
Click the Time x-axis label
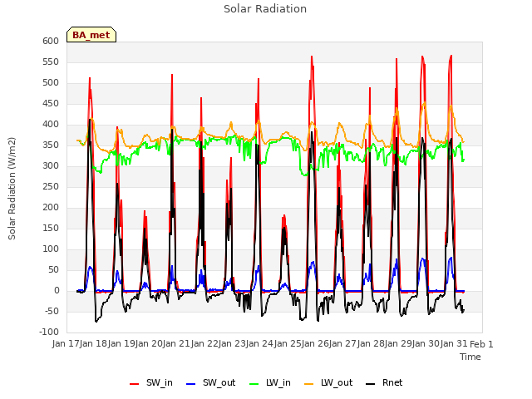470,357
